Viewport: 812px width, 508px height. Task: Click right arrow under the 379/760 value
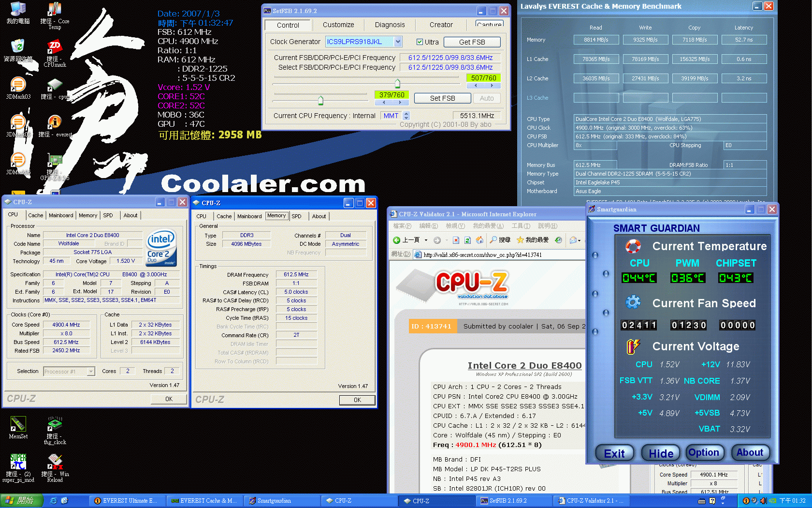(x=400, y=102)
